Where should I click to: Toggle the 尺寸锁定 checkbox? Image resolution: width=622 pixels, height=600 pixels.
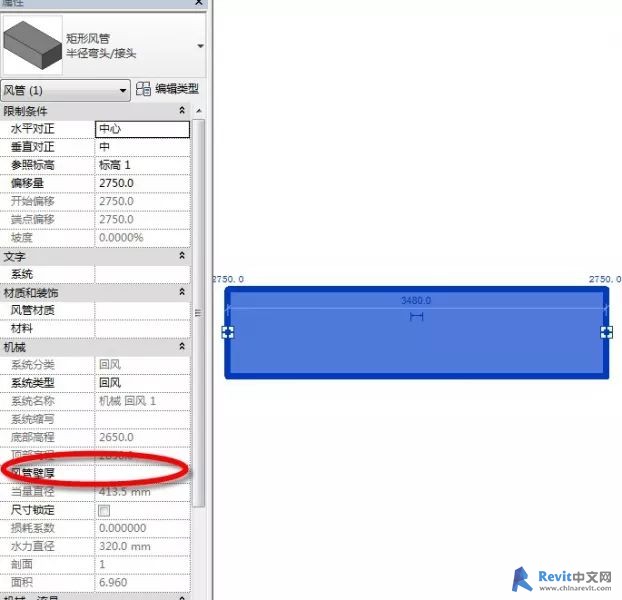coord(104,510)
